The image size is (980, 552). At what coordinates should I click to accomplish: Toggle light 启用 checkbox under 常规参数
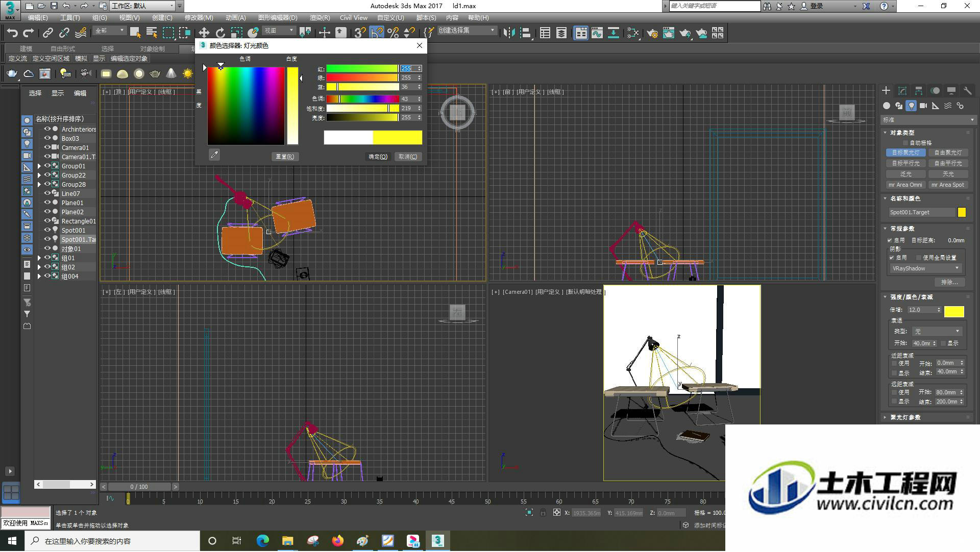(x=890, y=240)
